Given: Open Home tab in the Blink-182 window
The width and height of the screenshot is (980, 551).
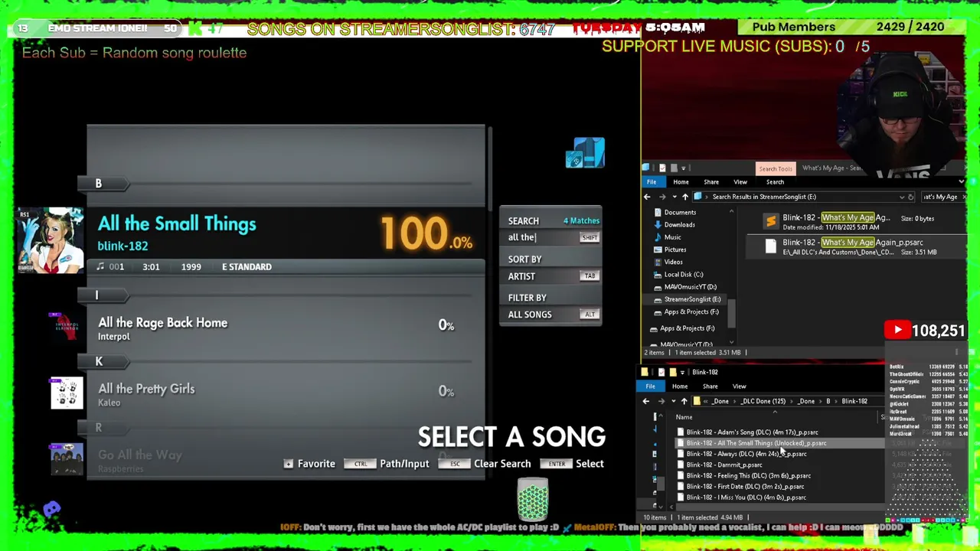Looking at the screenshot, I should [679, 386].
